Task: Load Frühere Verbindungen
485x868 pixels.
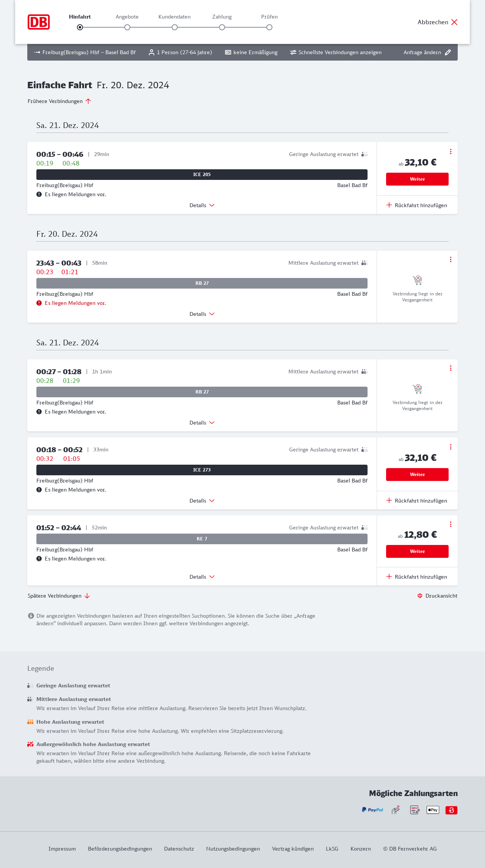Action: 59,101
